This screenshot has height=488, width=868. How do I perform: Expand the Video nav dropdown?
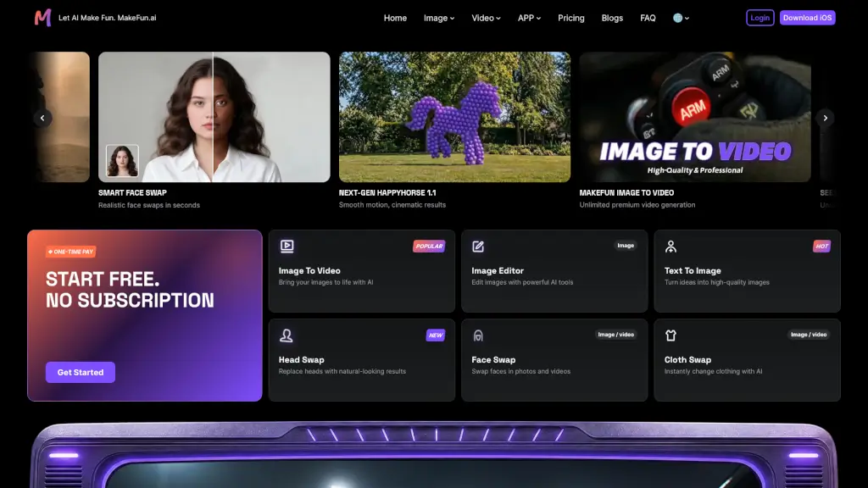pyautogui.click(x=486, y=19)
